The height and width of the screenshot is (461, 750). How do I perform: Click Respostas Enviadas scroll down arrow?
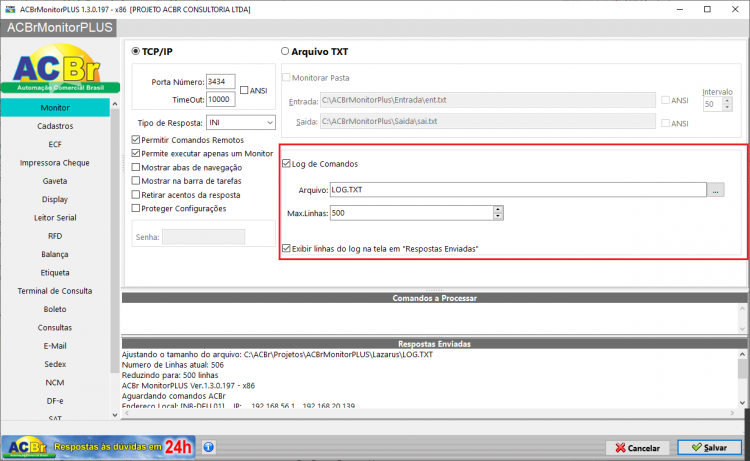[742, 403]
